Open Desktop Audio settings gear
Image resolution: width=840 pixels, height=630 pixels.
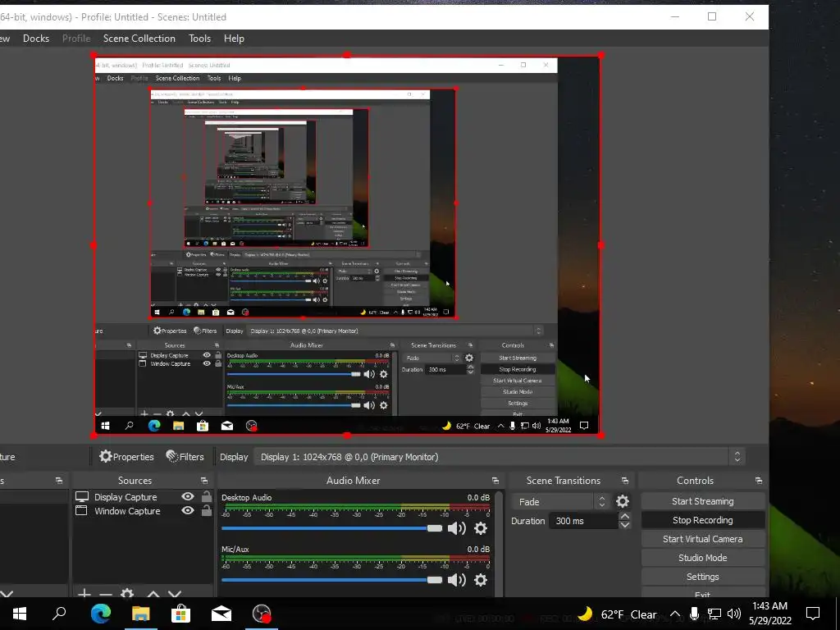pos(481,529)
